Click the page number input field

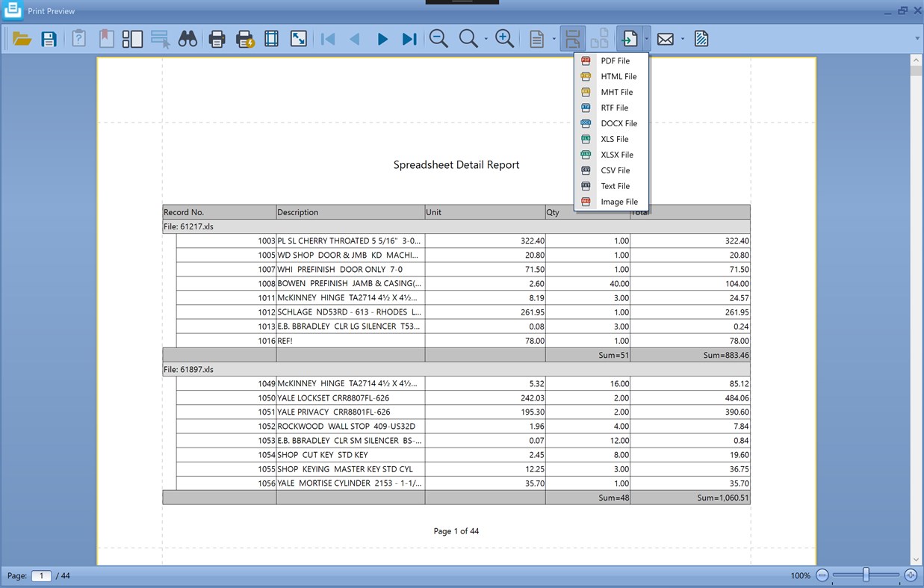click(x=41, y=575)
